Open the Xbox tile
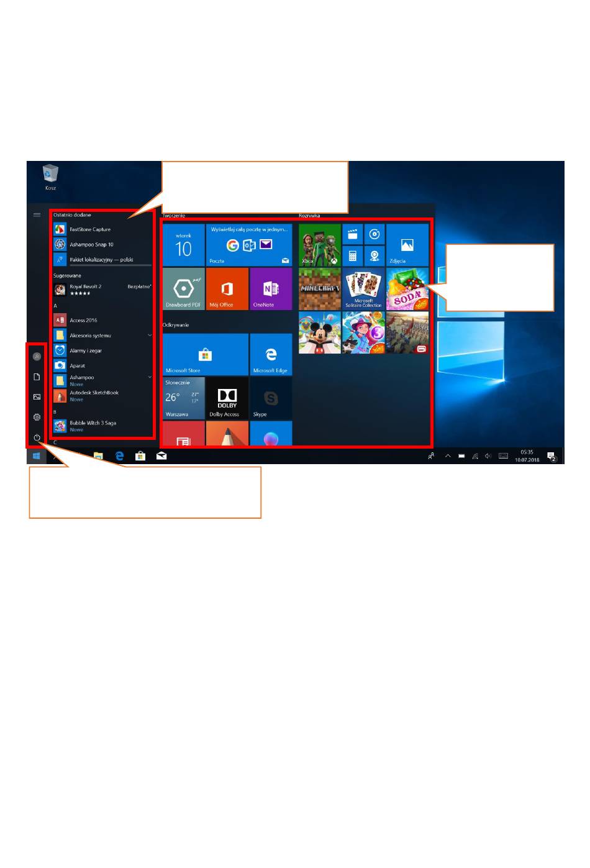 tap(320, 245)
